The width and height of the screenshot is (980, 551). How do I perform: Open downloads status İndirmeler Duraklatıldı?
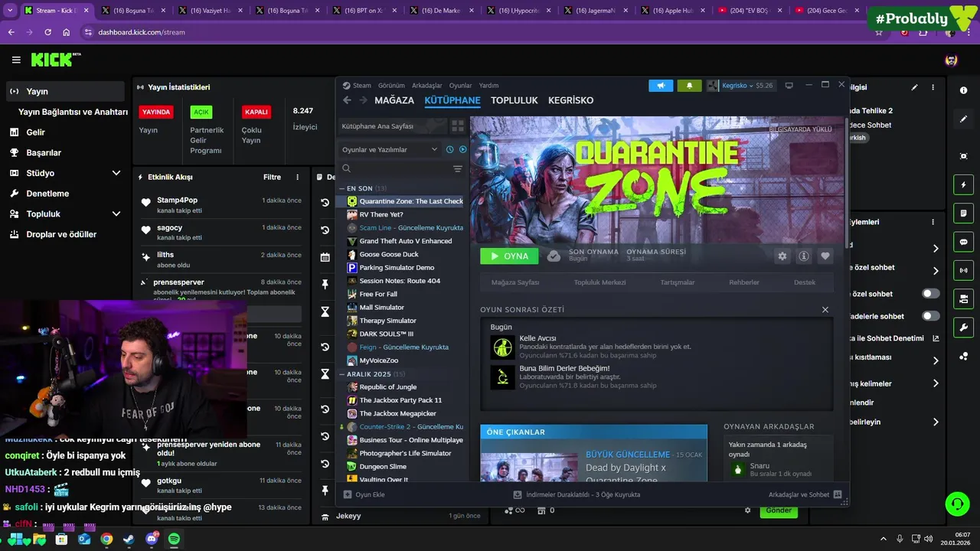tap(577, 494)
